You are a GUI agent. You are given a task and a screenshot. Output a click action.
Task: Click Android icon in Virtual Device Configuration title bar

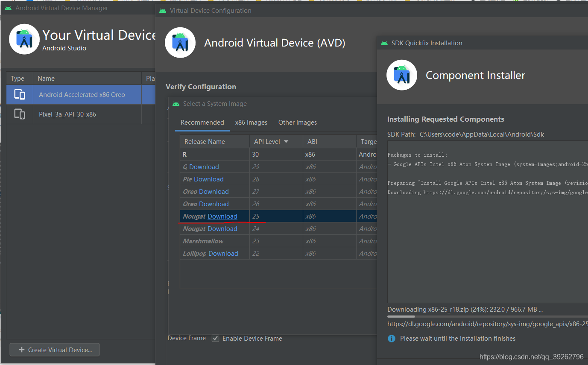163,11
